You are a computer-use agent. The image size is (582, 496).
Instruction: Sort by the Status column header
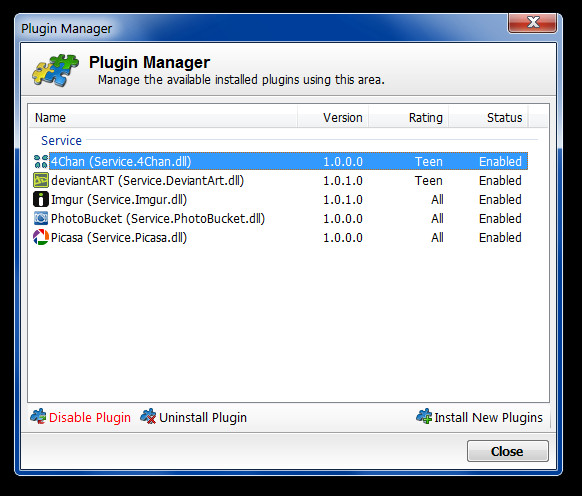(488, 117)
